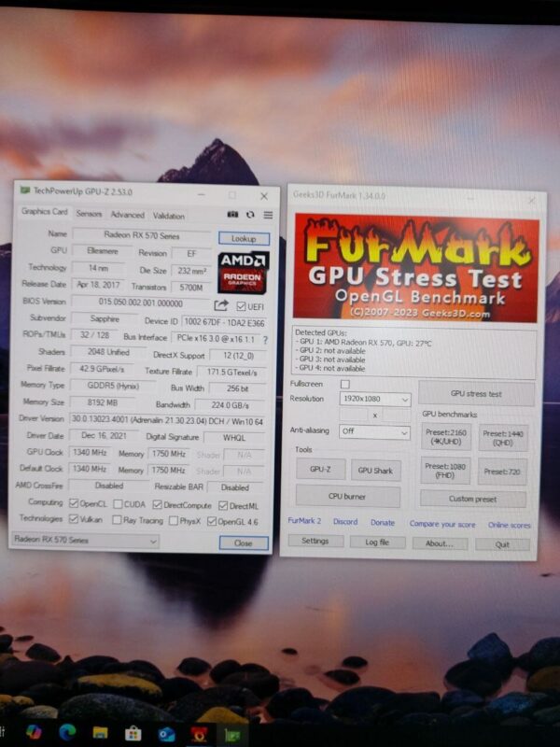Click the FurMark GPU Stress Test banner
560x747 pixels.
[416, 268]
